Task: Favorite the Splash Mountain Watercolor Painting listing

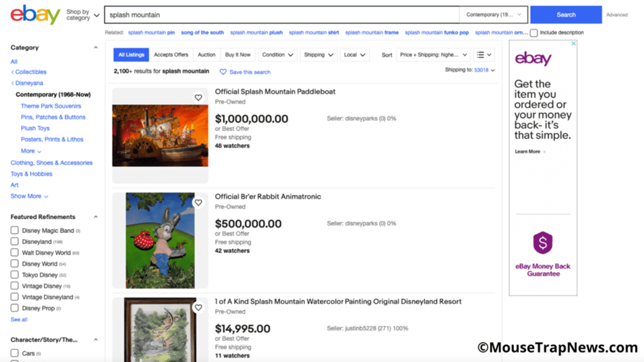Action: [x=198, y=307]
